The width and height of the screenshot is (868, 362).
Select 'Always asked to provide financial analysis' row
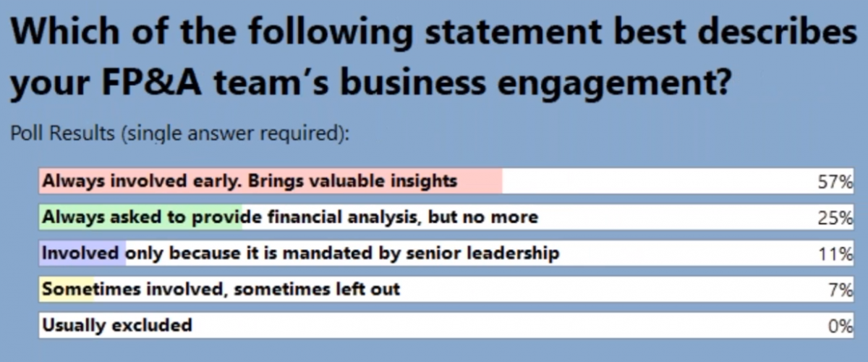coord(446,217)
